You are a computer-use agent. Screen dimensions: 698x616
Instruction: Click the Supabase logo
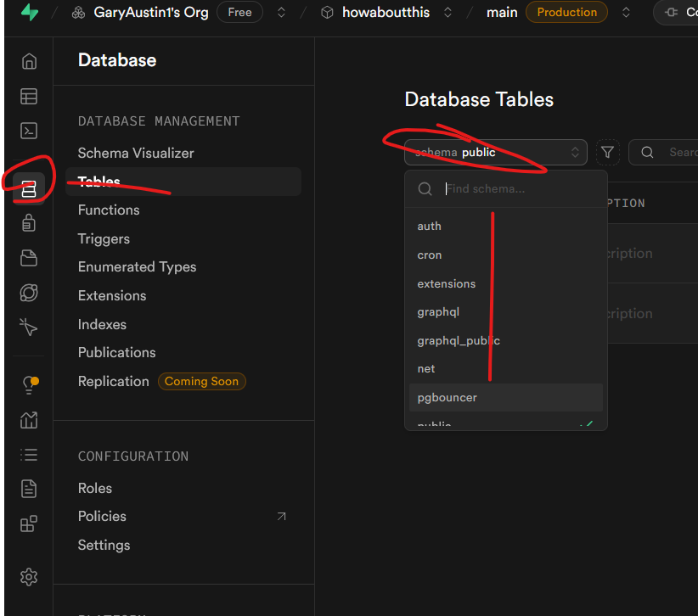point(30,13)
